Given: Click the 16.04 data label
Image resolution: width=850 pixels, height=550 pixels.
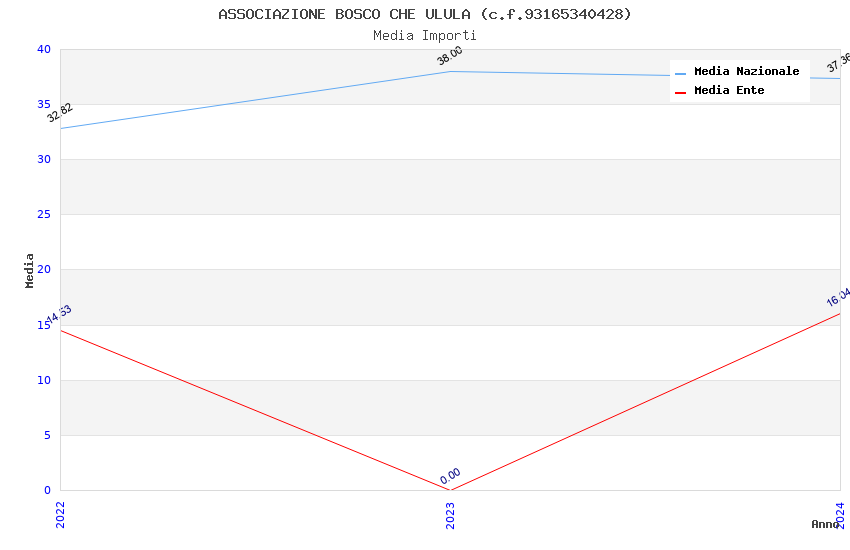Looking at the screenshot, I should tap(838, 297).
